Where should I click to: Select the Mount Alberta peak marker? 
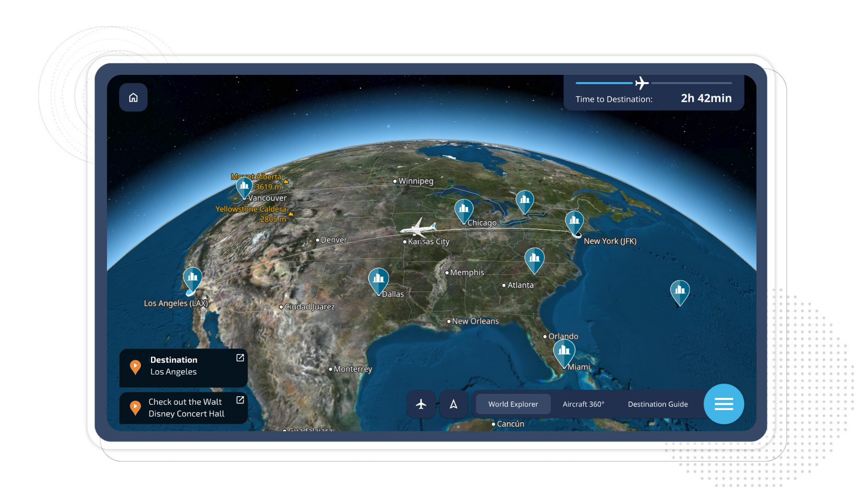coord(286,181)
